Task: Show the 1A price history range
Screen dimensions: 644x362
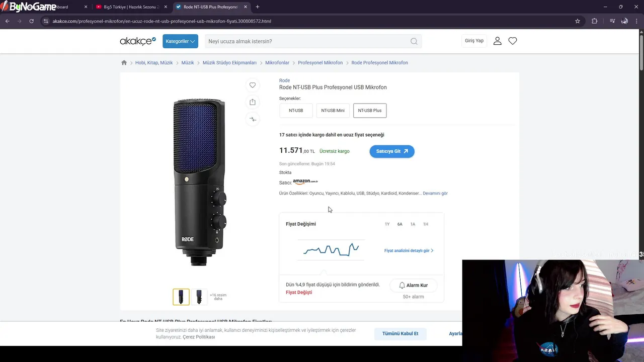Action: (x=413, y=224)
